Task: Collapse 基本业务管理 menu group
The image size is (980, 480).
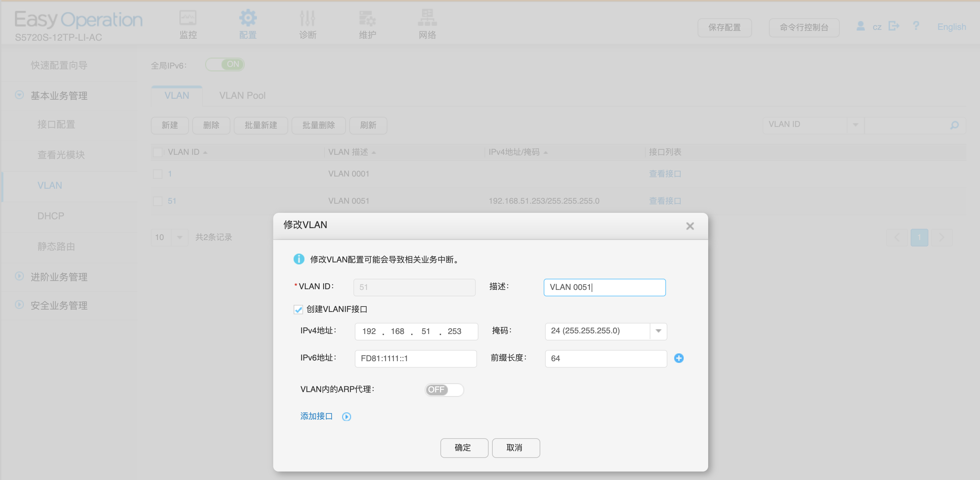Action: [19, 95]
